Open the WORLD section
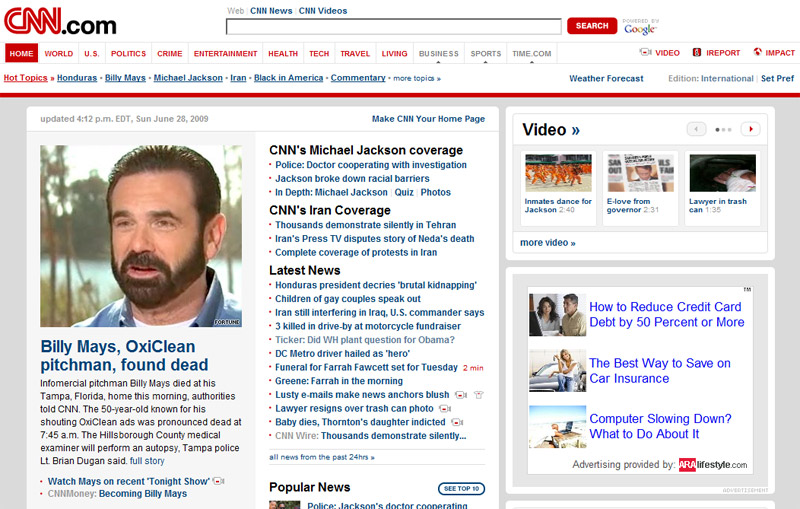Image resolution: width=800 pixels, height=509 pixels. click(59, 54)
